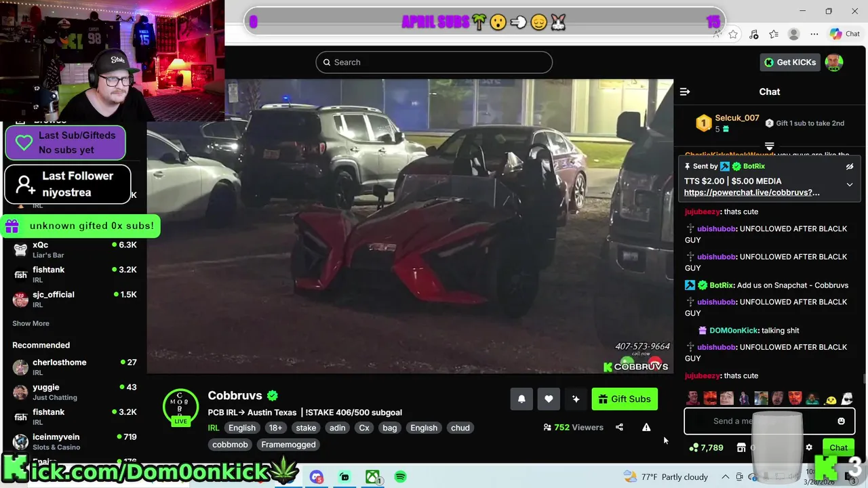Click DOM0onKick username in chat
The width and height of the screenshot is (868, 488).
[733, 331]
